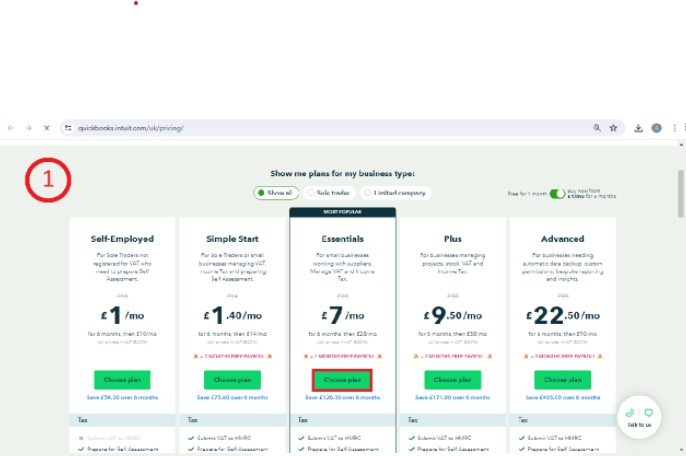This screenshot has height=456, width=686.
Task: Click Submit VAT to HMRC in Essentials column
Action: click(334, 438)
